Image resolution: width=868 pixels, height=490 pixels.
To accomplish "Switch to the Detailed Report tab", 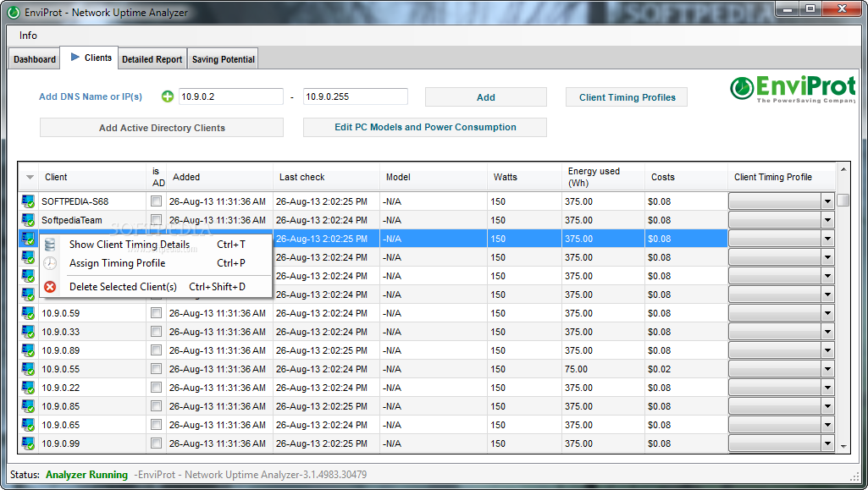I will click(152, 59).
